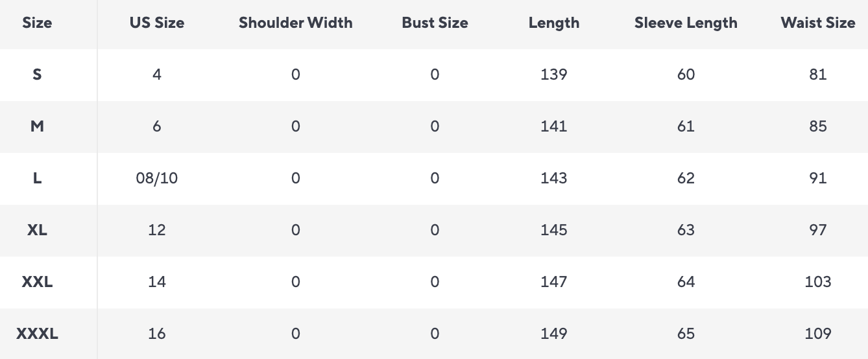
Task: Select the Length column header
Action: click(554, 23)
